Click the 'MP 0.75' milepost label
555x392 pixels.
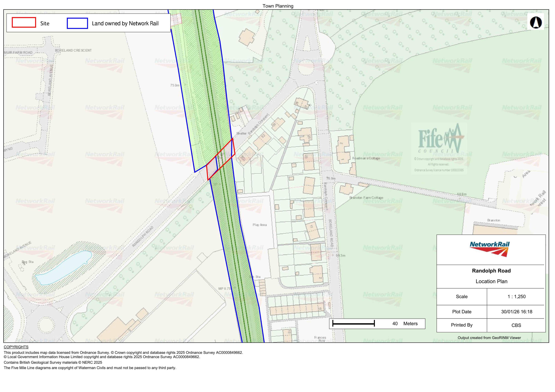pos(225,289)
